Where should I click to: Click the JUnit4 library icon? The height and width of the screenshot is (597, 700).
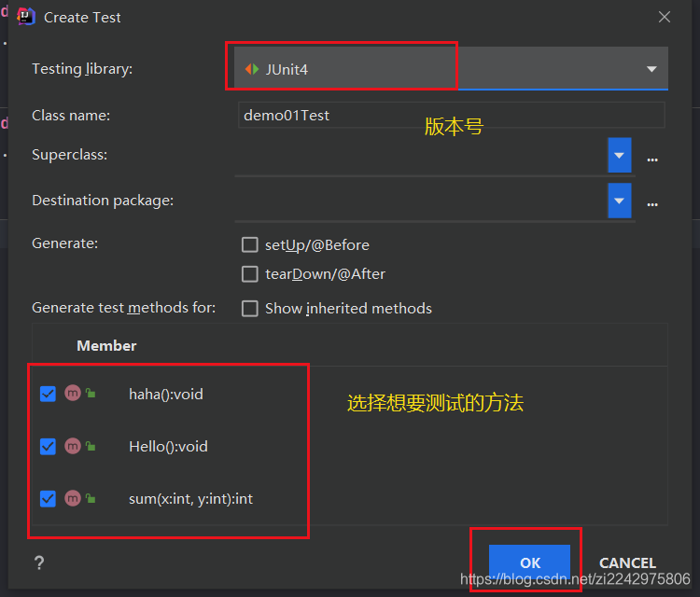(x=252, y=69)
